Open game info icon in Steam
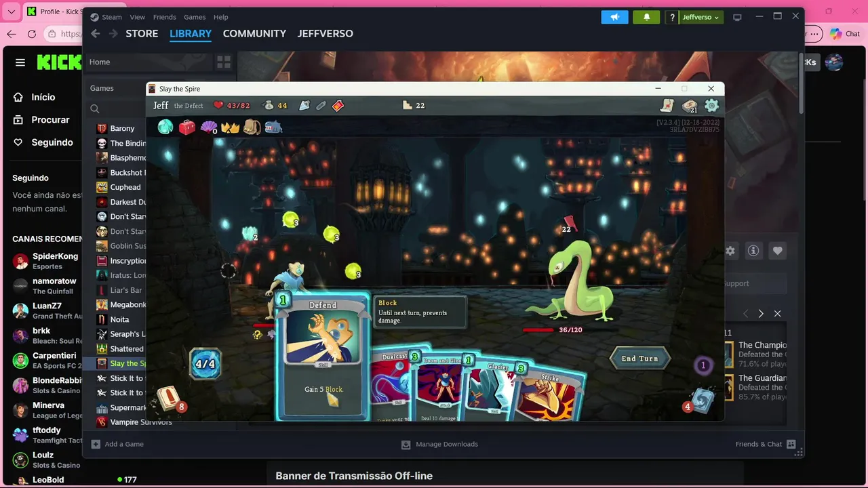 coord(753,251)
